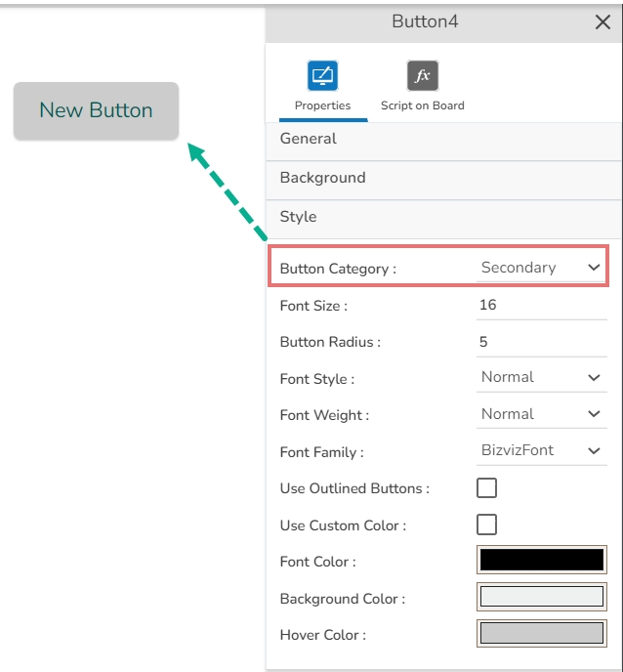Screen dimensions: 623x672
Task: Switch to the Properties tab label
Action: point(323,105)
